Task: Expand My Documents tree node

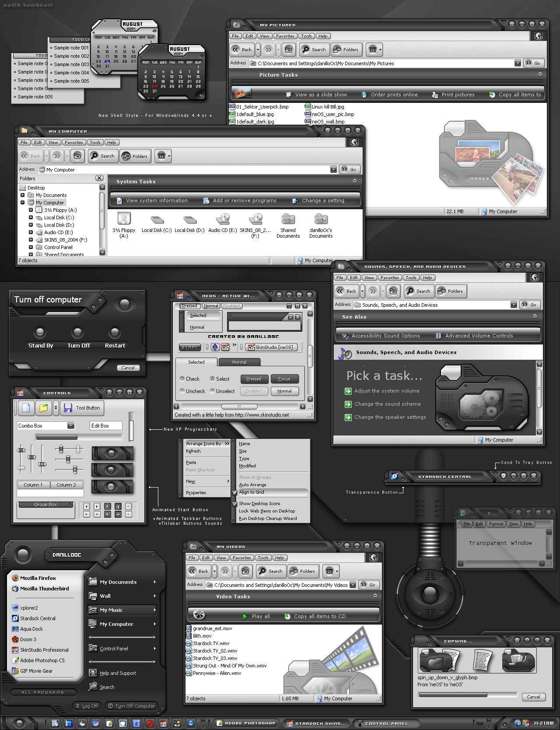Action: 22,195
